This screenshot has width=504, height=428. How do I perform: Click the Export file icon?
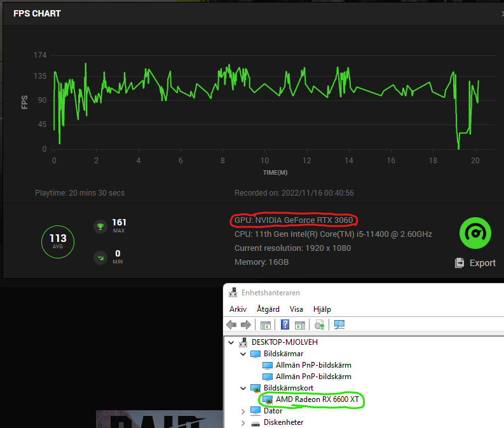point(460,263)
